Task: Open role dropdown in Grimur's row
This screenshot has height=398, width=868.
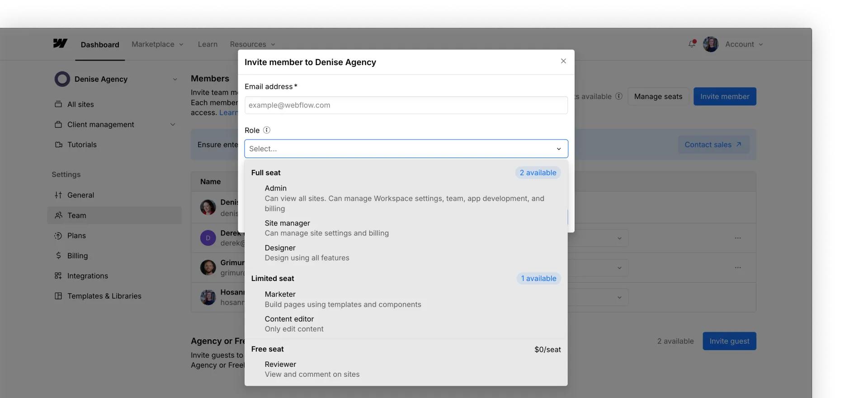Action: pos(619,268)
